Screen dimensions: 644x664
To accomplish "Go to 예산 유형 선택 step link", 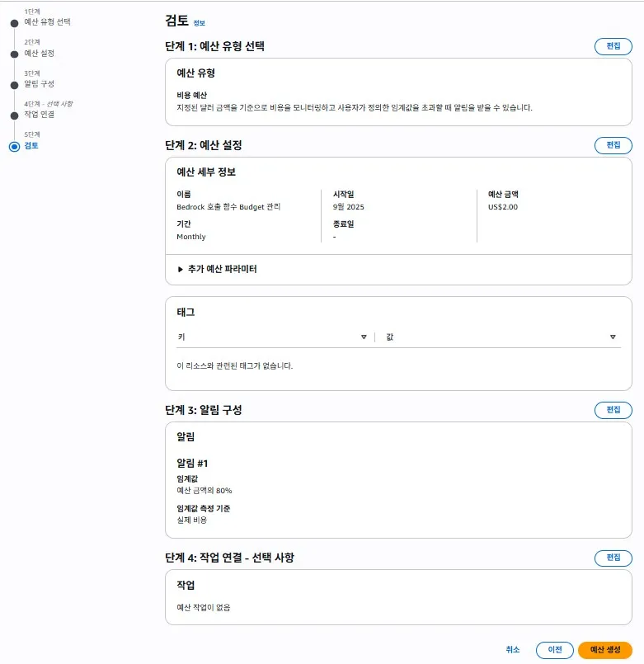I will (x=47, y=22).
